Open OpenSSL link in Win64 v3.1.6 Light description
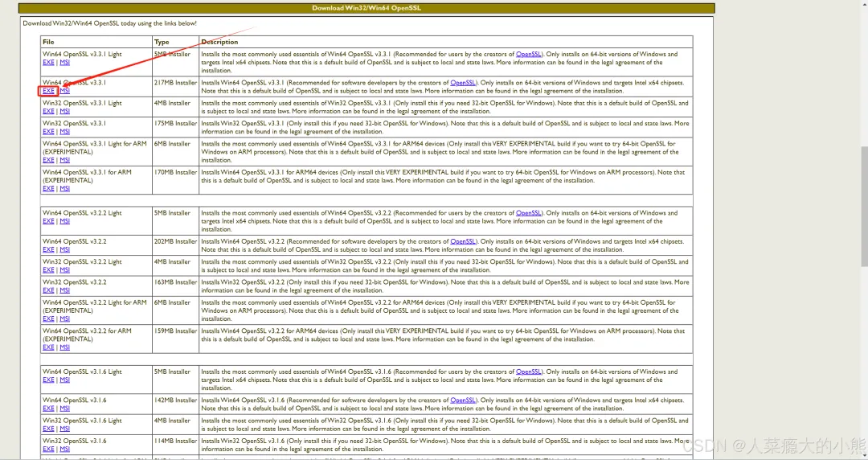This screenshot has height=460, width=868. pos(529,372)
